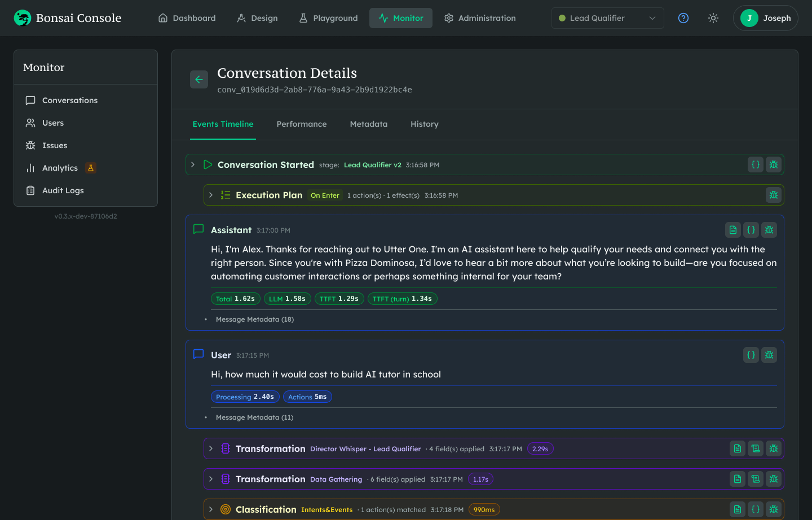The width and height of the screenshot is (812, 520).
Task: Expand the Execution Plan row
Action: click(x=211, y=195)
